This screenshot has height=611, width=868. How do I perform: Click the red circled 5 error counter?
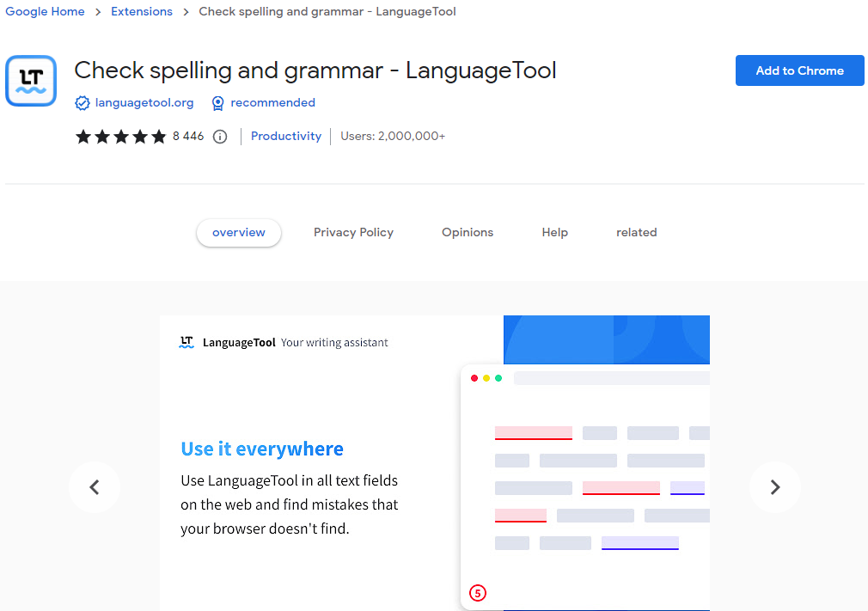(x=478, y=593)
